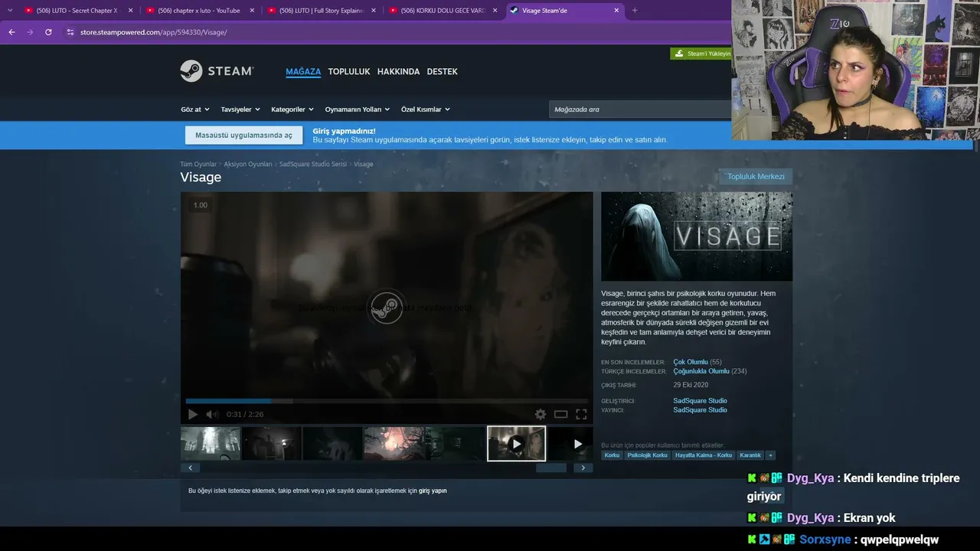
Task: Close the 'LUTO | Full Story Explained' tab
Action: point(374,11)
